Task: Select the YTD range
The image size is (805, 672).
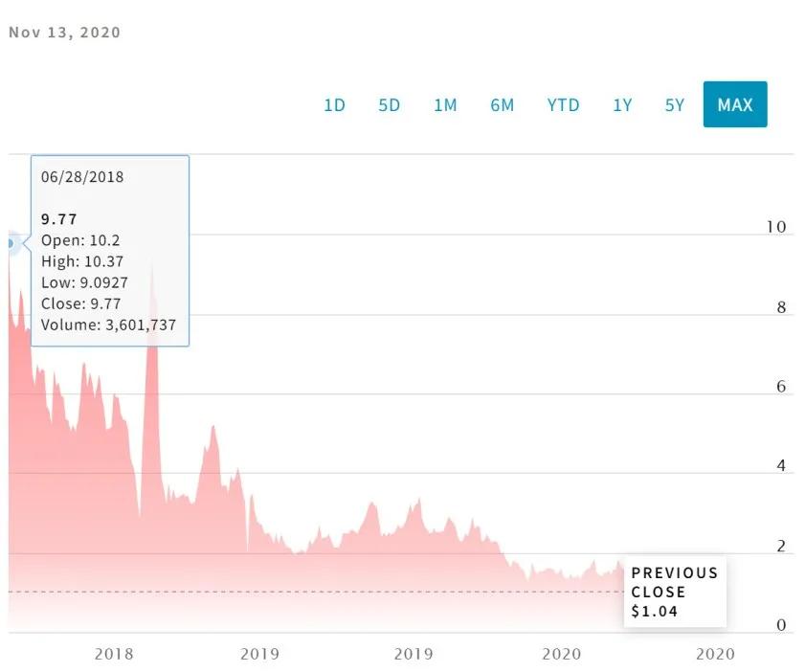Action: click(x=563, y=104)
